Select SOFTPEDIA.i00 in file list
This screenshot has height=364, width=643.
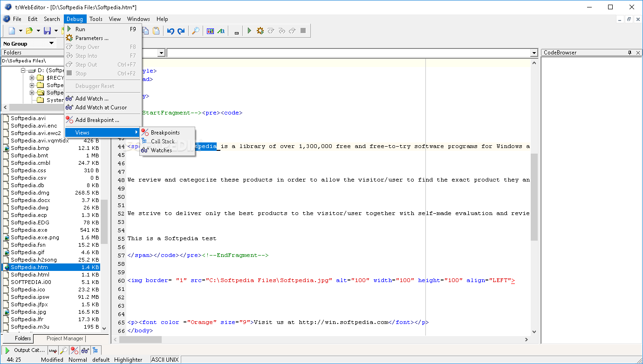click(31, 282)
